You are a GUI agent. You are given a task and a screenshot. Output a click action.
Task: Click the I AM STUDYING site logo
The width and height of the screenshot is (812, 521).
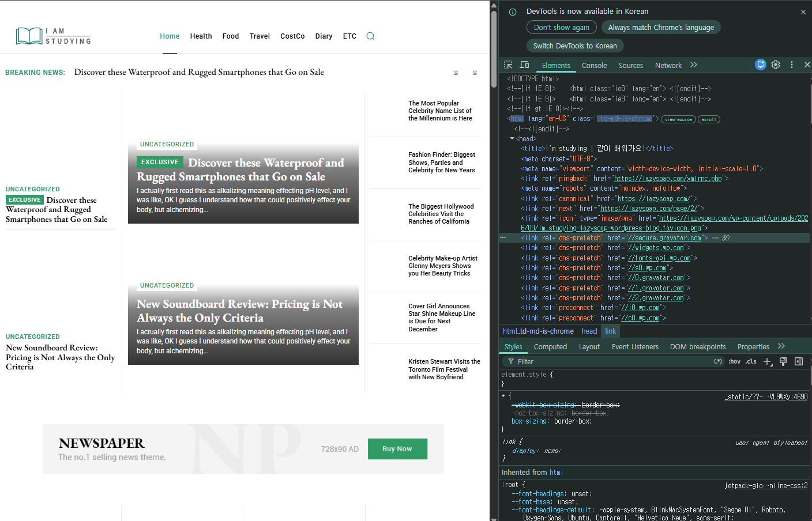[54, 36]
